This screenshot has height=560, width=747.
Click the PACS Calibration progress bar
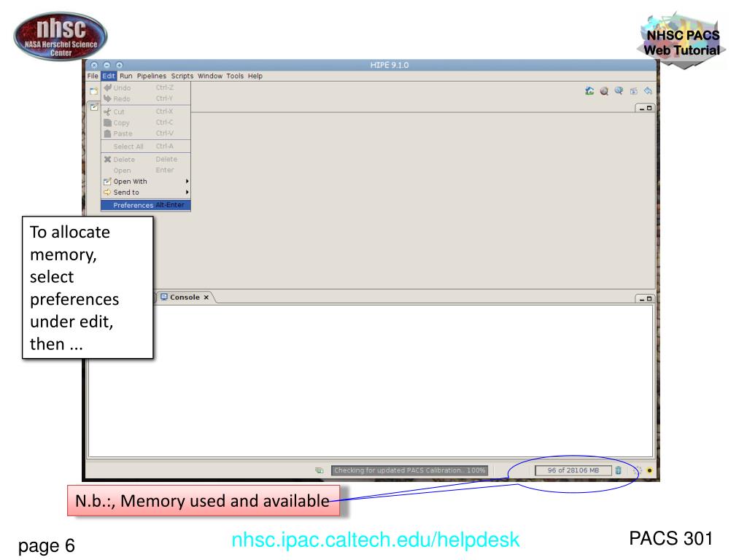pyautogui.click(x=410, y=470)
